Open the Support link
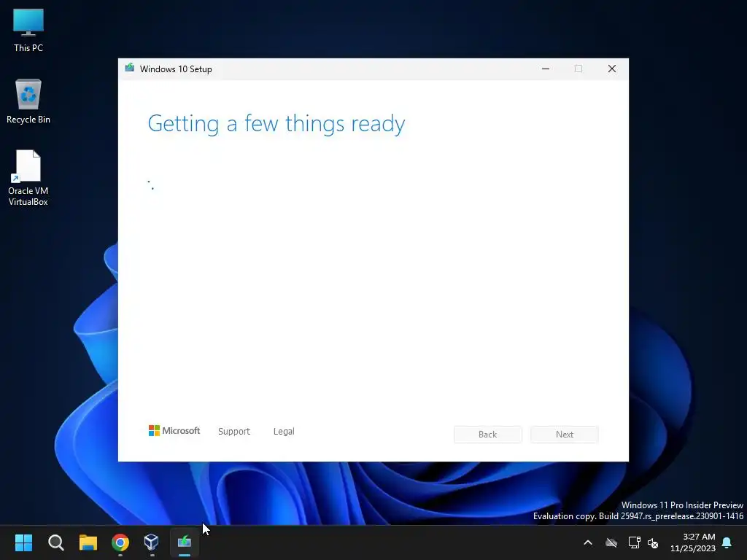This screenshot has height=560, width=747. 234,432
